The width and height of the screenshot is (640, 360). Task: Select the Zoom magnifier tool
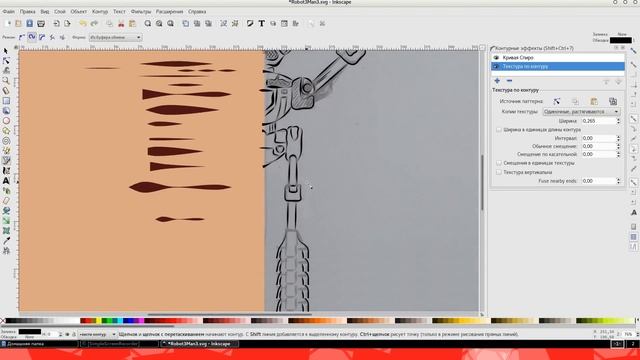click(6, 80)
